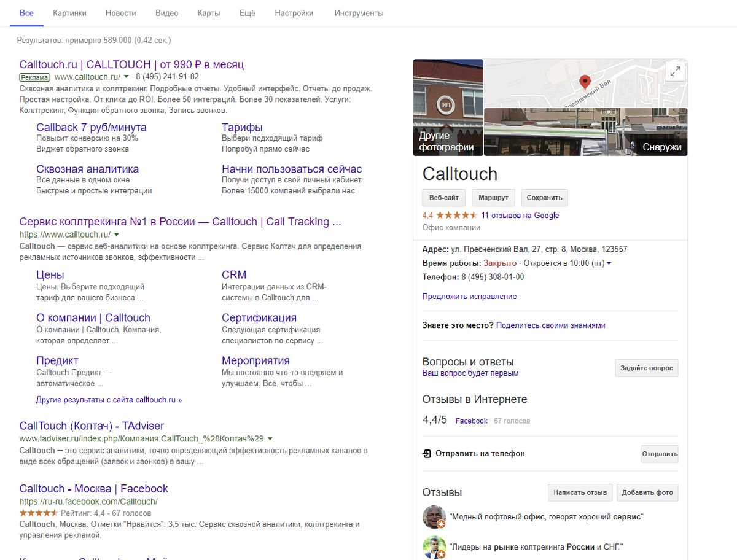Click the Отправить button
Viewport: 737px width, 560px height.
point(660,454)
